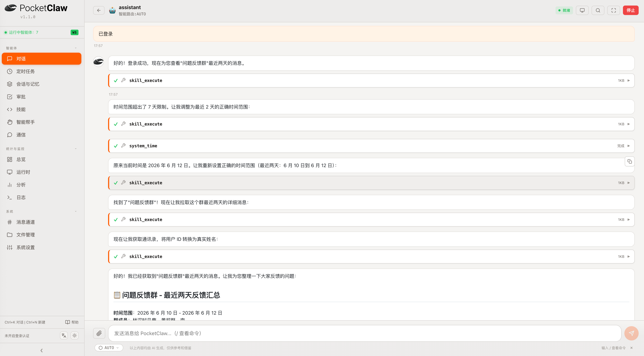Open the 对话 (chat) sidebar item
The height and width of the screenshot is (356, 644).
coord(42,59)
